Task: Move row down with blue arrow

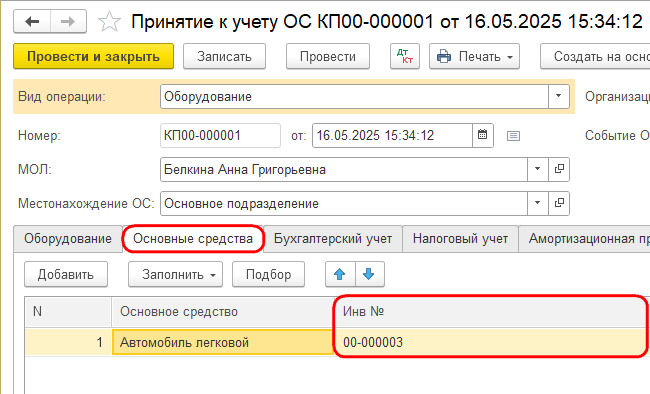Action: [369, 274]
